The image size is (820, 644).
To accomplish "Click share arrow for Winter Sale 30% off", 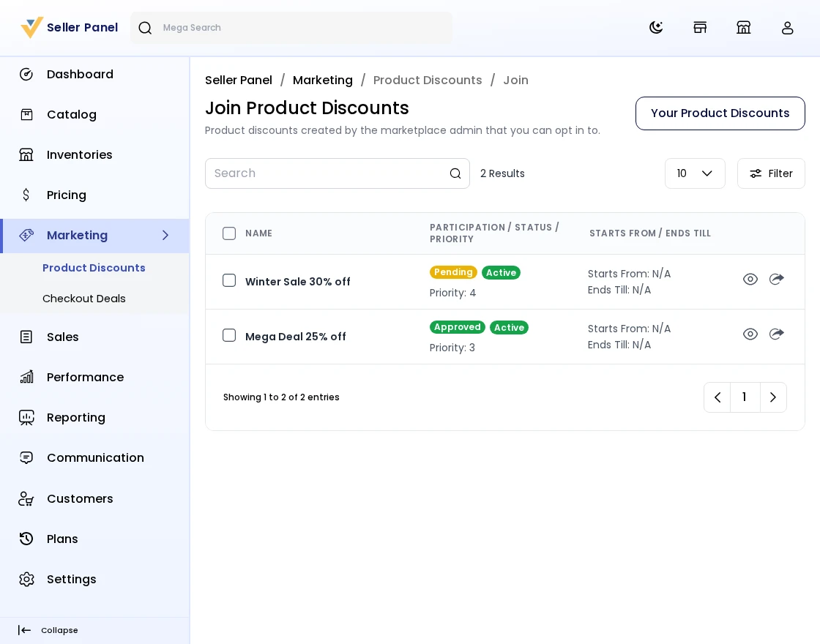I will click(777, 279).
